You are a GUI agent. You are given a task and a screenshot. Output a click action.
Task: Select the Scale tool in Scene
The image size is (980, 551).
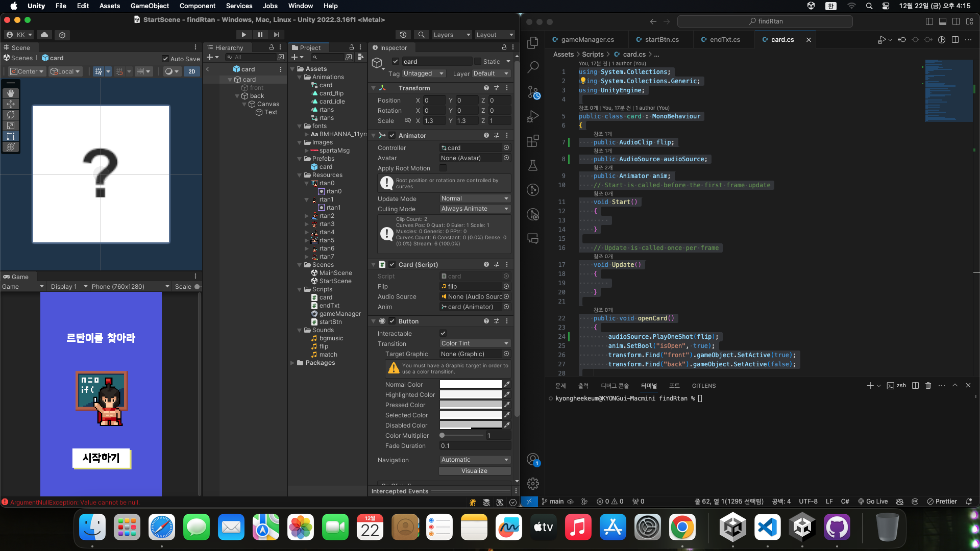click(11, 126)
